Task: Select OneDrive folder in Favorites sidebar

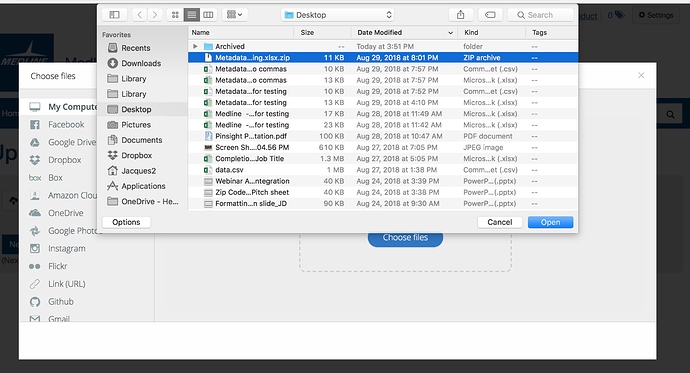Action: (143, 201)
